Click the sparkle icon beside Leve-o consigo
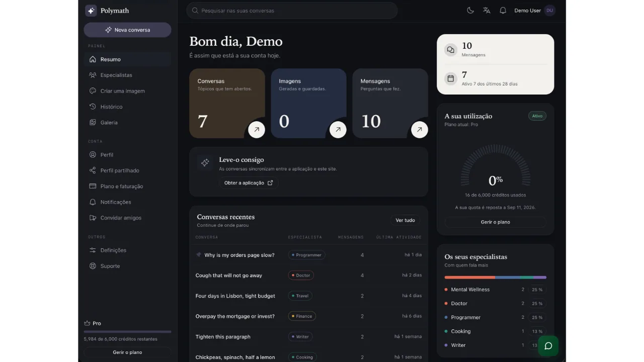This screenshot has height=362, width=644. tap(205, 162)
